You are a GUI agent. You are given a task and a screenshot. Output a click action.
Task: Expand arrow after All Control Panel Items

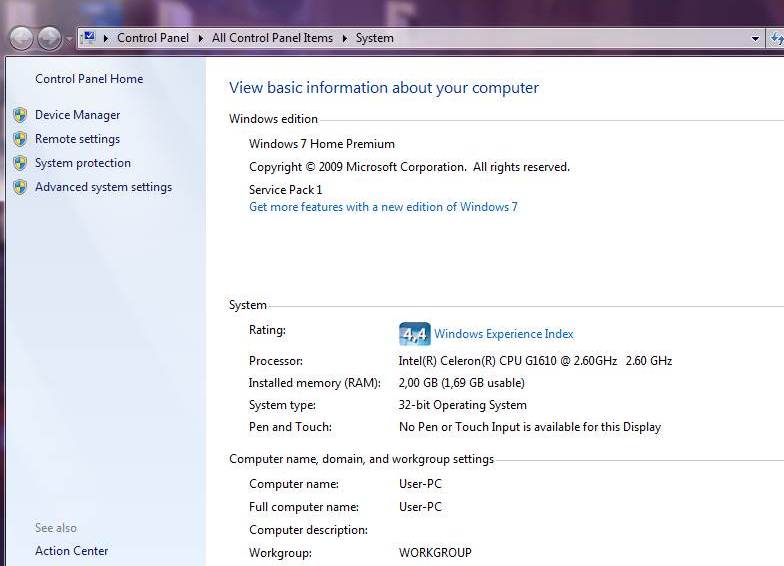pos(344,38)
